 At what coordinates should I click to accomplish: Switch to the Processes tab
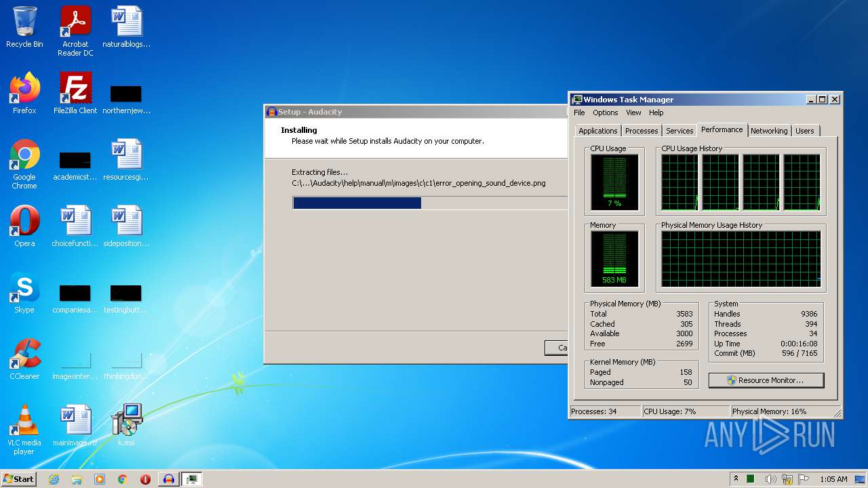[x=642, y=131]
